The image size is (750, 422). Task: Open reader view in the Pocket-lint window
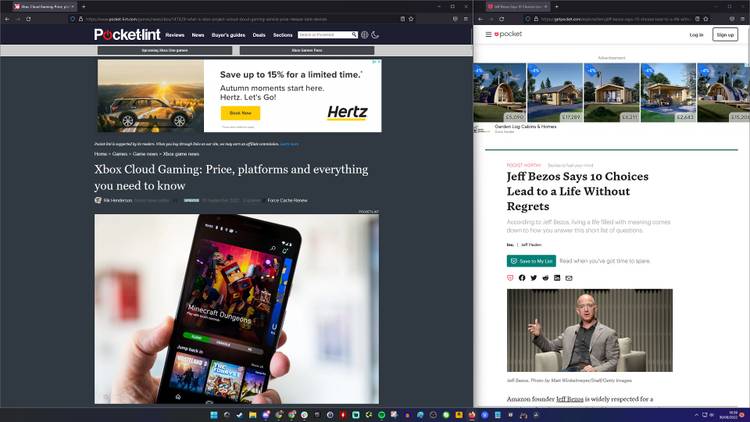[x=402, y=19]
